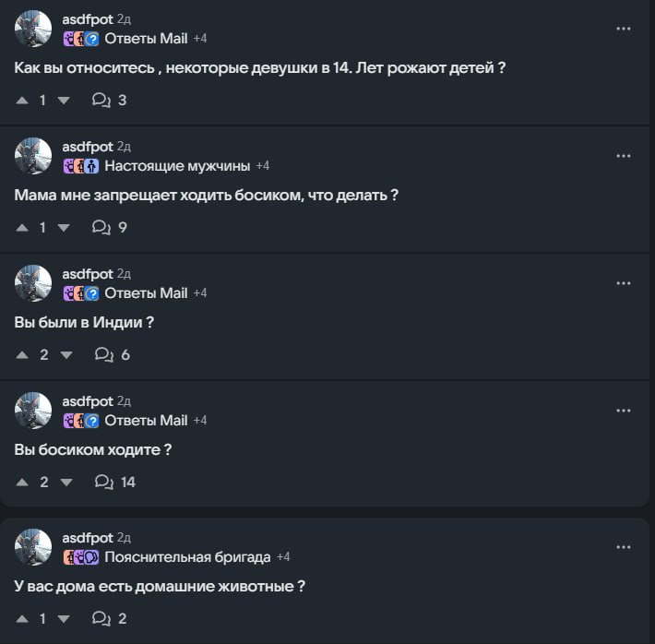This screenshot has height=644, width=655.
Task: Downvote the 'Мама мне запрещает' post
Action: pos(64,228)
